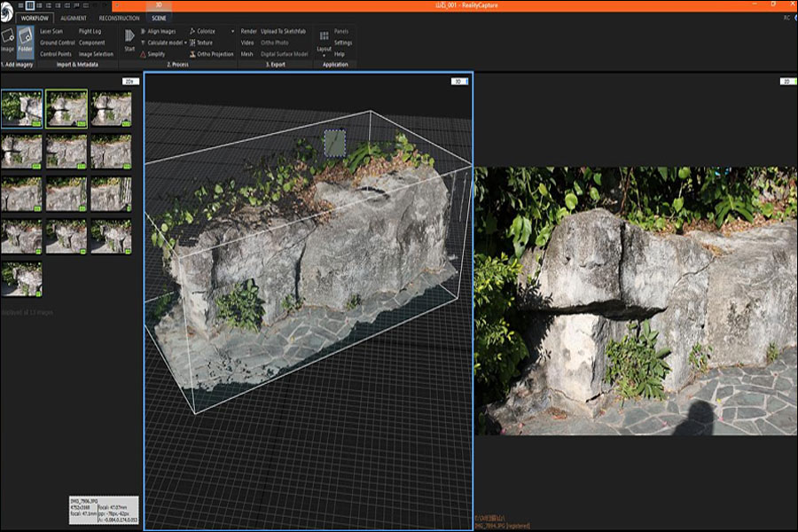798x532 pixels.
Task: Click the Laser Scan import option
Action: (x=52, y=32)
